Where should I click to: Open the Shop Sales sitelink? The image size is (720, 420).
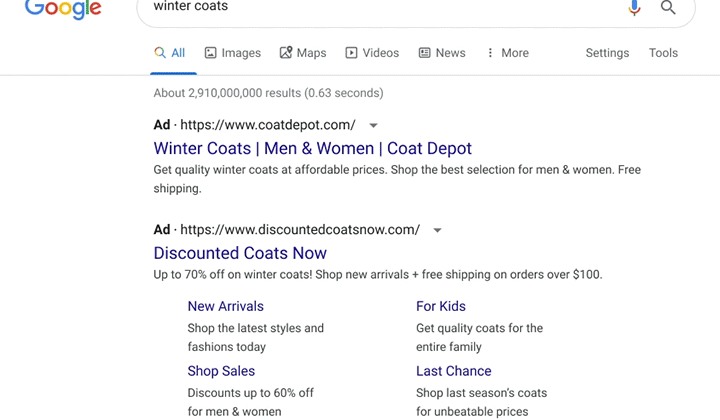221,371
